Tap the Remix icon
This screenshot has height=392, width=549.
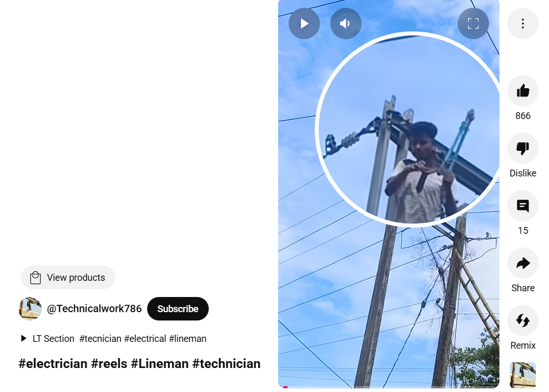[x=523, y=320]
